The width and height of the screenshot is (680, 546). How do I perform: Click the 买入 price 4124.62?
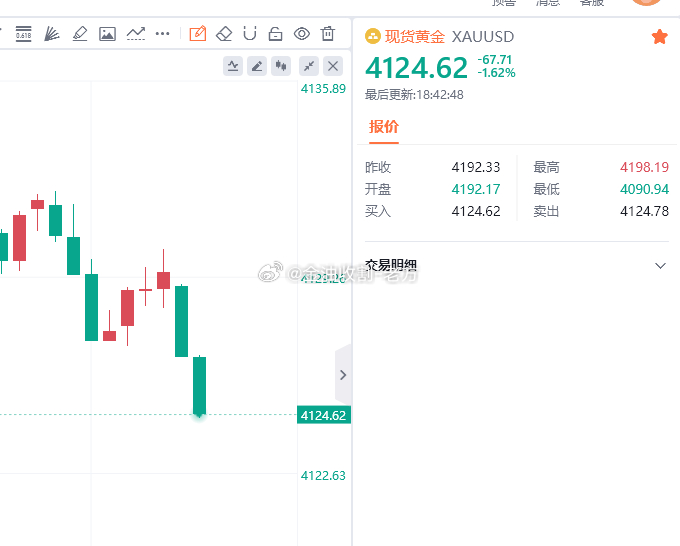476,211
